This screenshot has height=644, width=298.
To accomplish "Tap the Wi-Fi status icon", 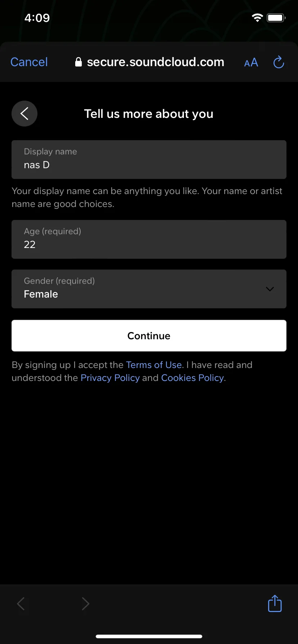I will coord(257,18).
